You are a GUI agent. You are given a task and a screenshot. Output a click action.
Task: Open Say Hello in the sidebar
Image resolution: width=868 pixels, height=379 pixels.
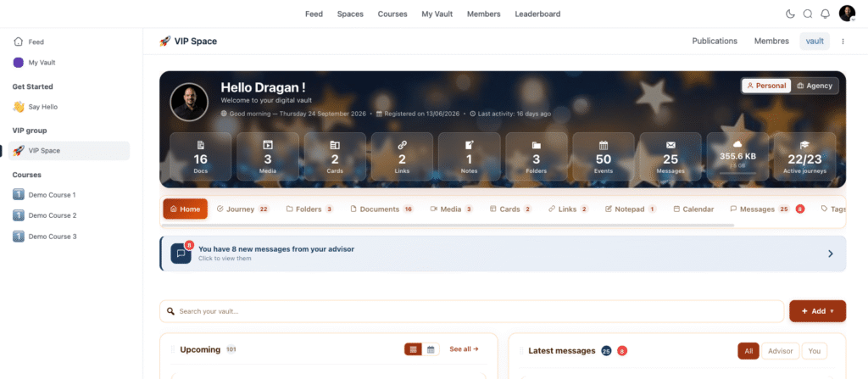coord(70,106)
